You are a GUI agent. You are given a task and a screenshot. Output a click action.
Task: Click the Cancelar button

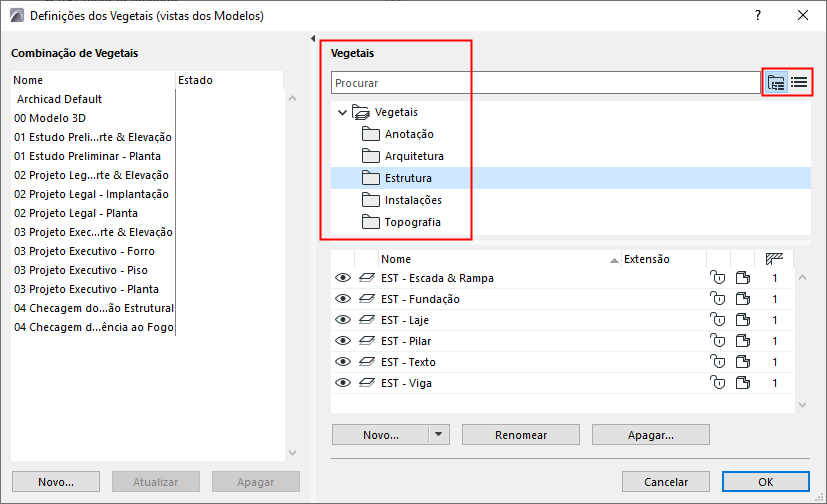click(665, 481)
